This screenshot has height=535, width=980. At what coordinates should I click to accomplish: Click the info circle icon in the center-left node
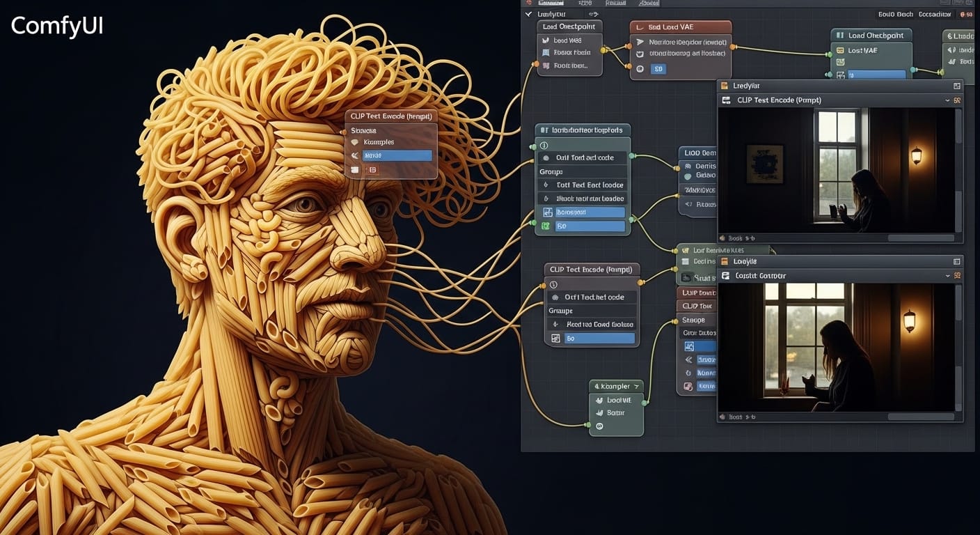click(x=544, y=145)
